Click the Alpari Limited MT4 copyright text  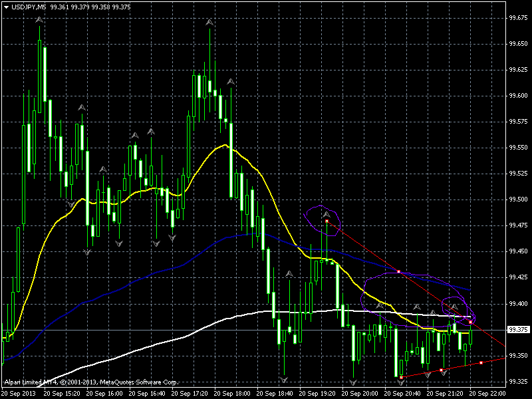[x=91, y=382]
